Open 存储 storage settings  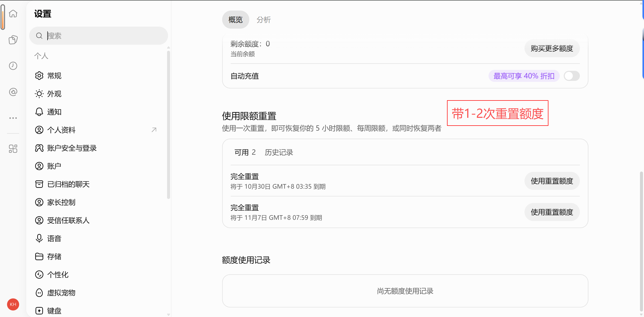click(98, 256)
